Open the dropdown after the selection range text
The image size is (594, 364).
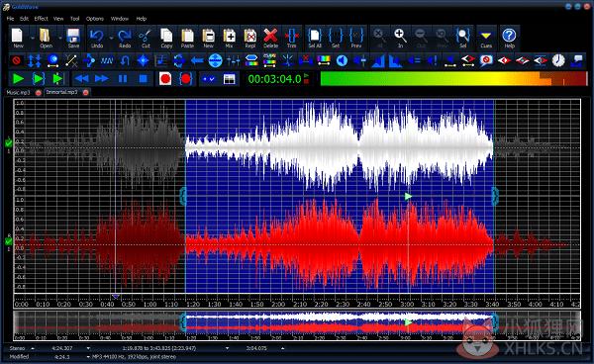coord(228,348)
